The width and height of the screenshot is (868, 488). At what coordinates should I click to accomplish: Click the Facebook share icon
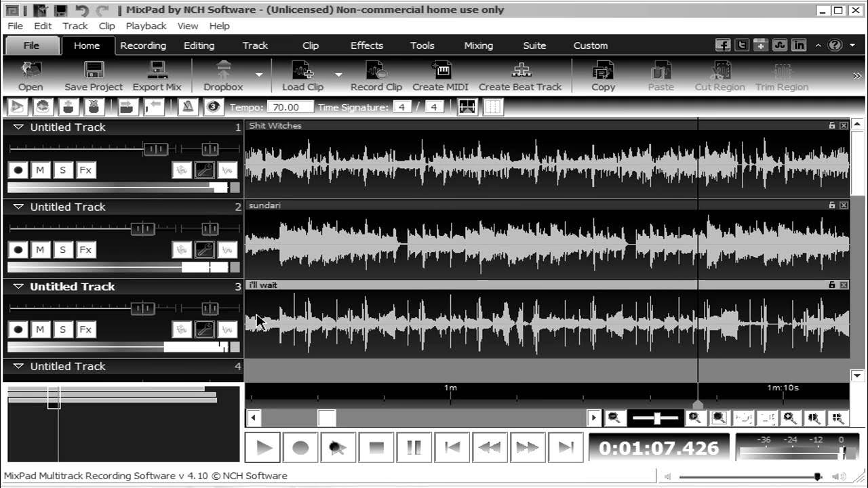click(x=723, y=45)
